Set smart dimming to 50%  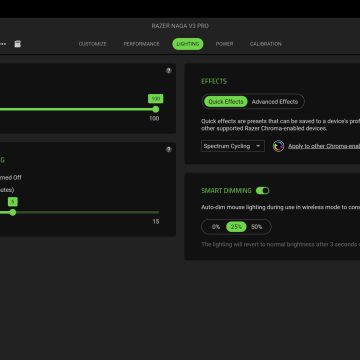(257, 227)
